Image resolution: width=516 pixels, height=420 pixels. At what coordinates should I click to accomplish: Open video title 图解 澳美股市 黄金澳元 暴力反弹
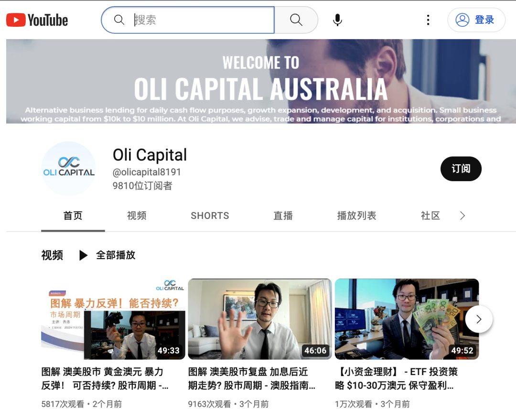(x=105, y=378)
